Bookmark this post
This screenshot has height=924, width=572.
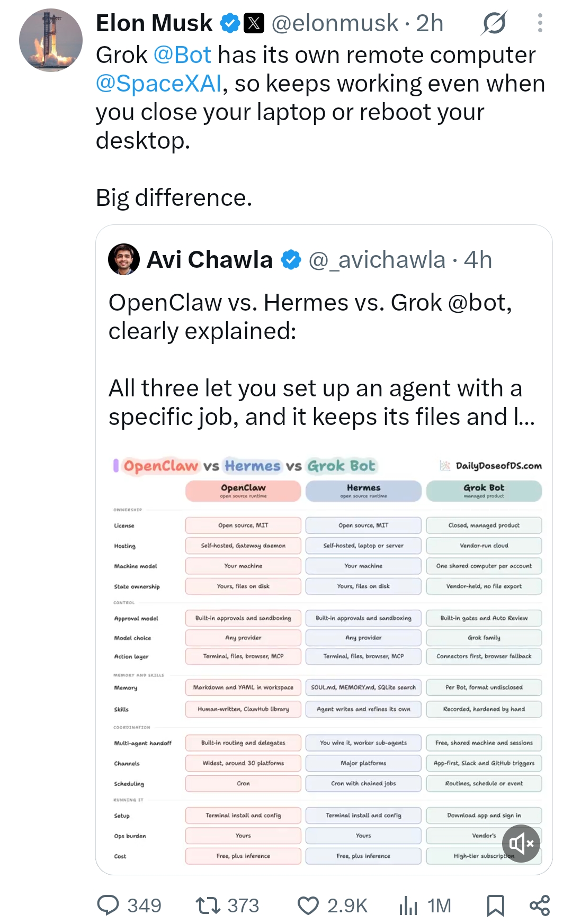(x=496, y=905)
